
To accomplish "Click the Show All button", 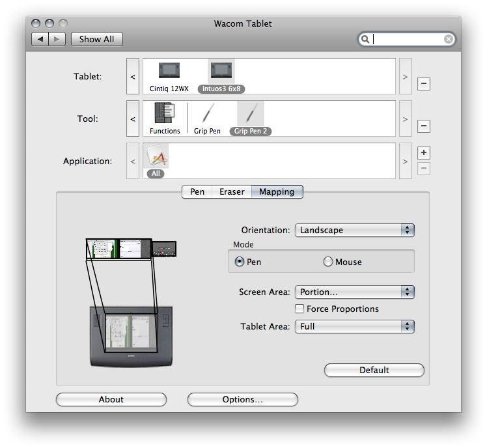I will click(x=97, y=39).
